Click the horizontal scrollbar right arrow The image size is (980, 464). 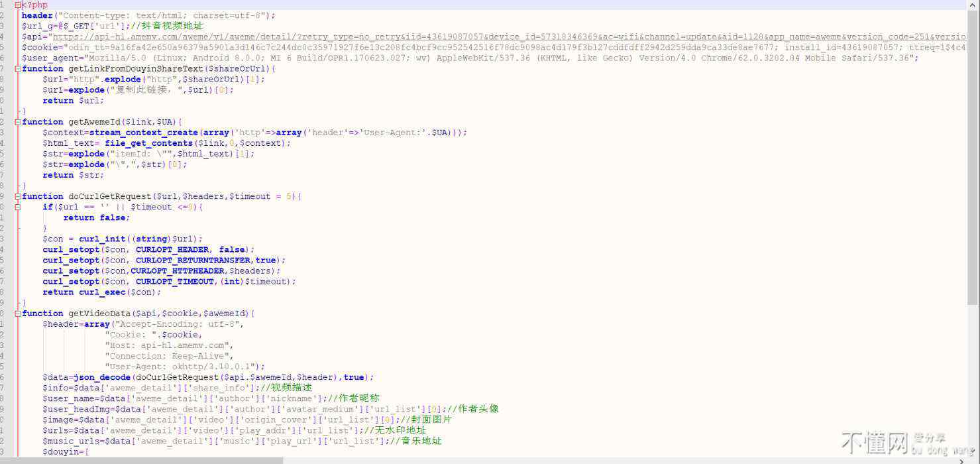click(x=963, y=460)
